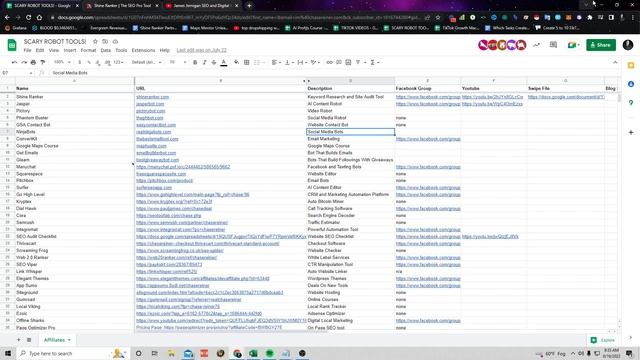Open the shinerarker.com URL link

(x=153, y=97)
